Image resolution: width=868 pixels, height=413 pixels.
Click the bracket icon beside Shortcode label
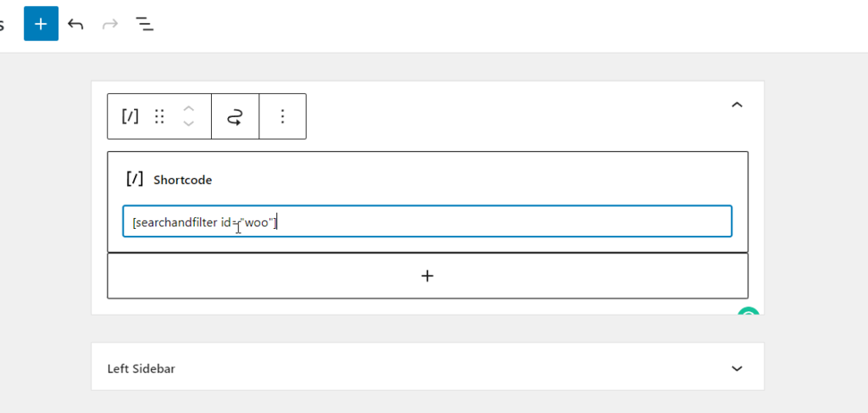(x=135, y=179)
